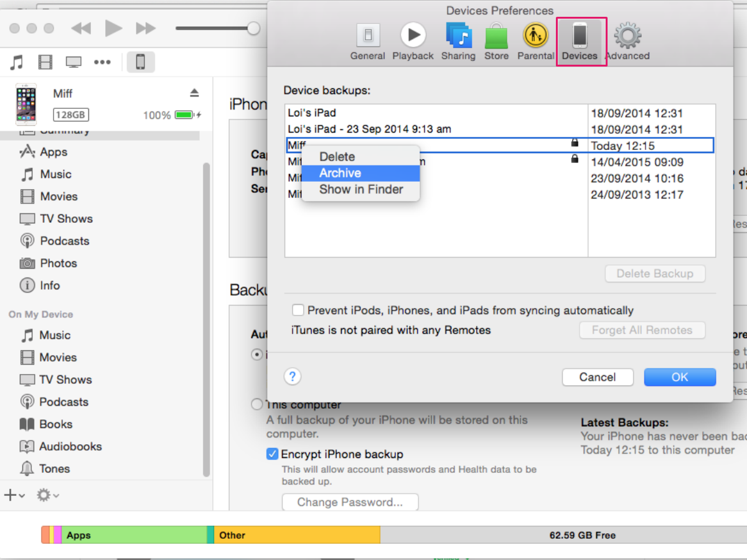Open the Playback preferences tab
The image size is (747, 560).
[413, 41]
